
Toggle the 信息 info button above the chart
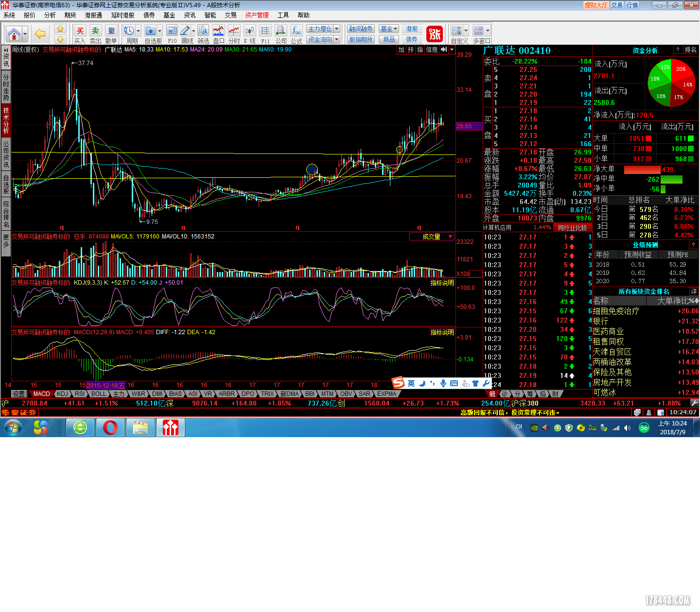432,50
